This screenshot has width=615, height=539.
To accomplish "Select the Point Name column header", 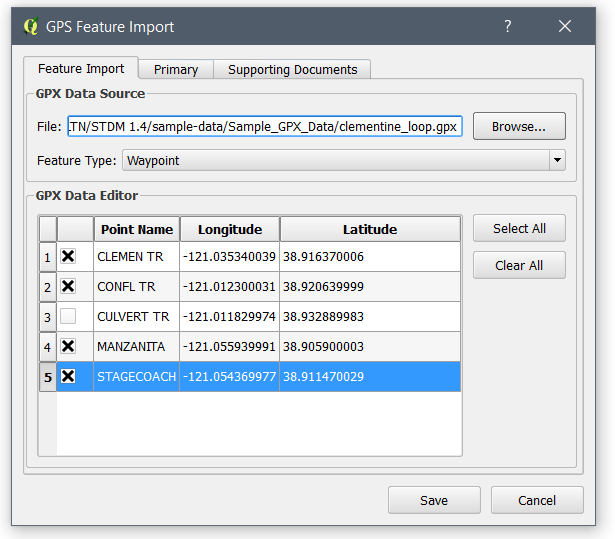I will 136,229.
